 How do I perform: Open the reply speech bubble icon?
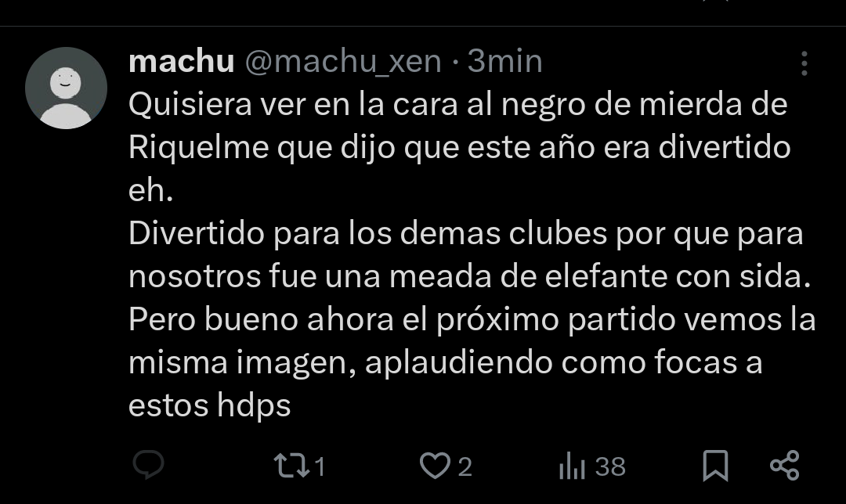pos(148,465)
